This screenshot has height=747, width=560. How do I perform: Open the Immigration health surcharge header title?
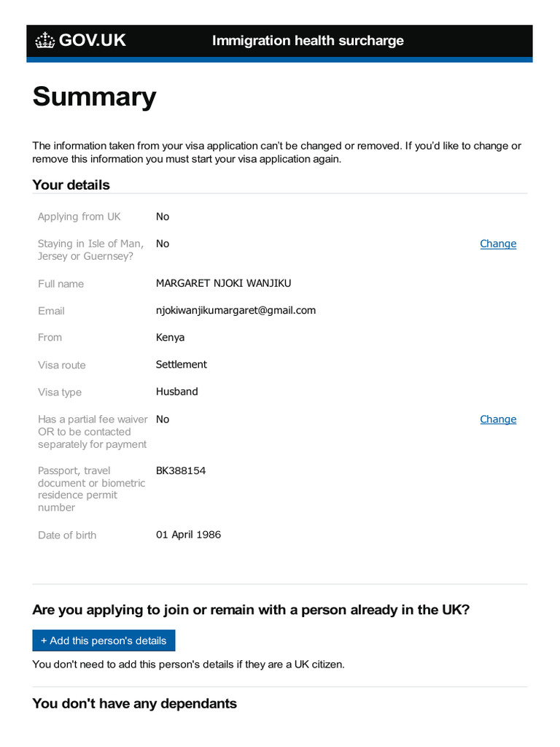coord(308,41)
